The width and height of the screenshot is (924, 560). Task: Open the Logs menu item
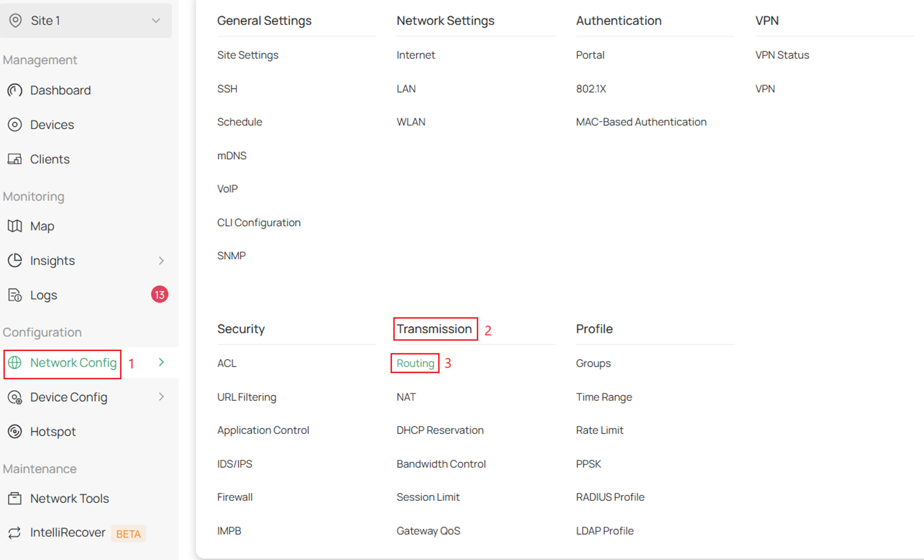(44, 295)
